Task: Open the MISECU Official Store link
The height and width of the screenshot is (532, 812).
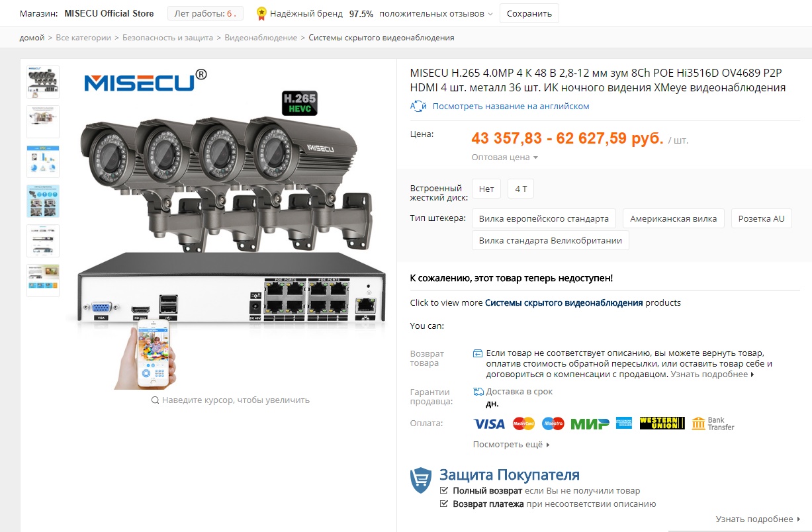Action: pos(109,13)
